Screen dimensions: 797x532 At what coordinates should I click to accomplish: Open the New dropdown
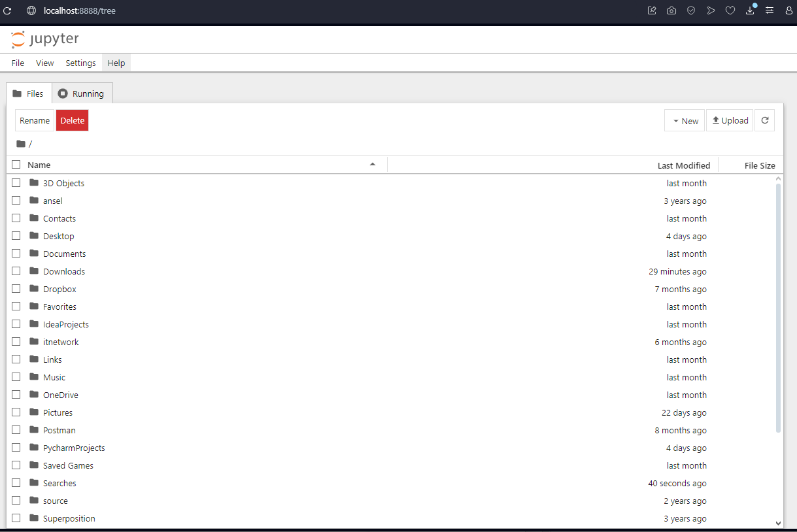click(685, 120)
